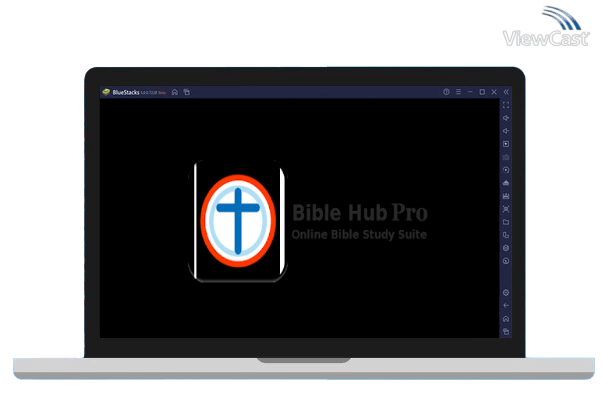602x414 pixels.
Task: Open the BlueStacks hamburger menu
Action: tap(458, 92)
